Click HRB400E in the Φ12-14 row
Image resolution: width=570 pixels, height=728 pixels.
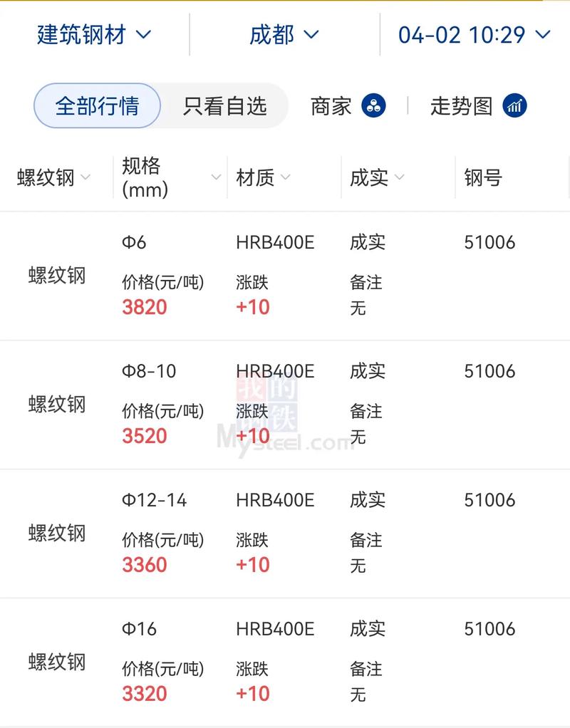click(275, 500)
